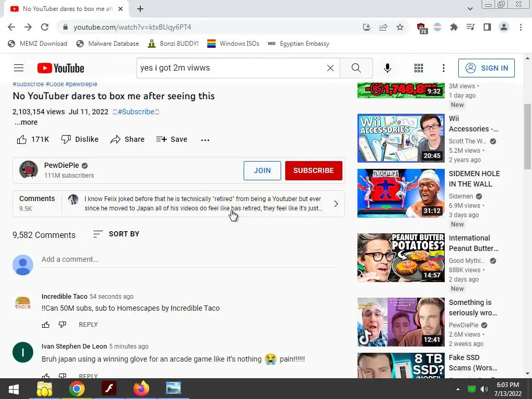Reply to Incredible Taco's comment
The height and width of the screenshot is (399, 532).
[x=88, y=325]
